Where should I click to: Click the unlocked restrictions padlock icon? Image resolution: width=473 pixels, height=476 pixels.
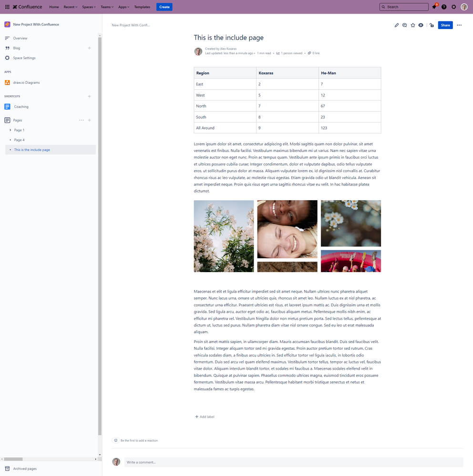click(x=432, y=25)
